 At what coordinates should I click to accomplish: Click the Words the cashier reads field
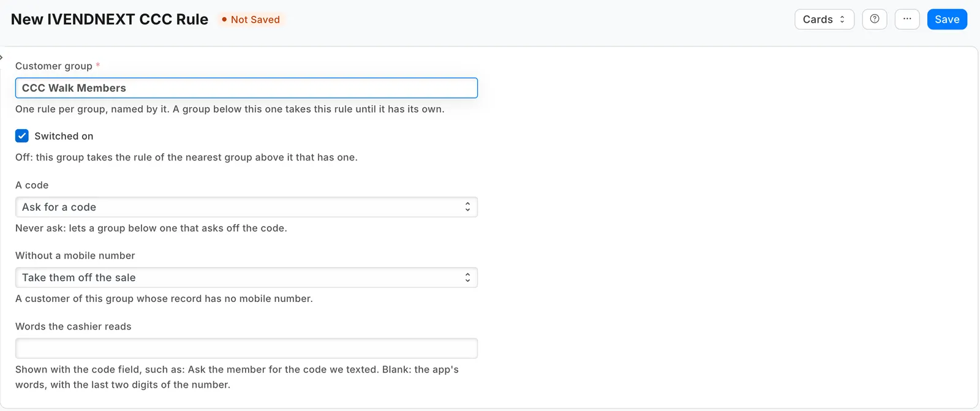(246, 348)
